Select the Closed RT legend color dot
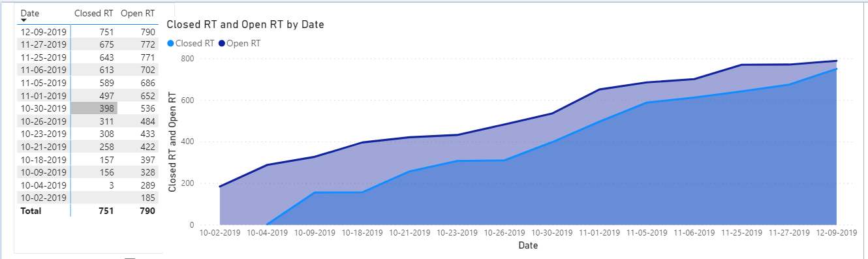Image resolution: width=868 pixels, height=259 pixels. click(172, 44)
